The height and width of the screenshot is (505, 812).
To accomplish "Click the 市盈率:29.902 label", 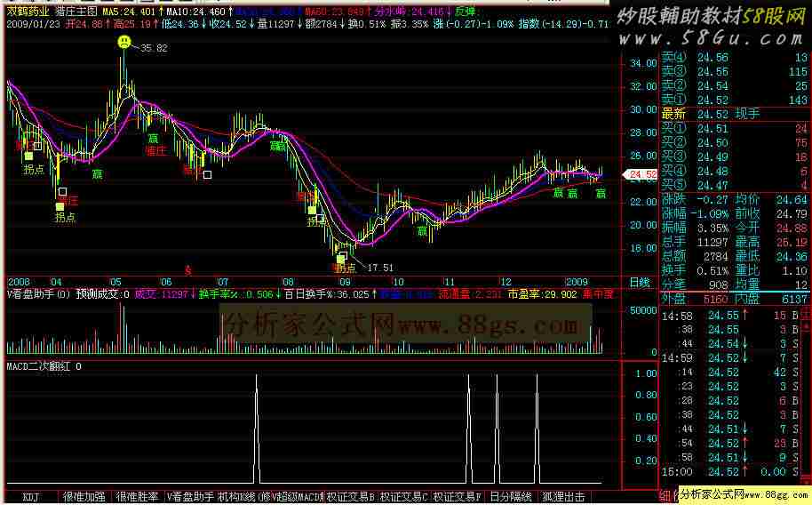I will tap(542, 294).
